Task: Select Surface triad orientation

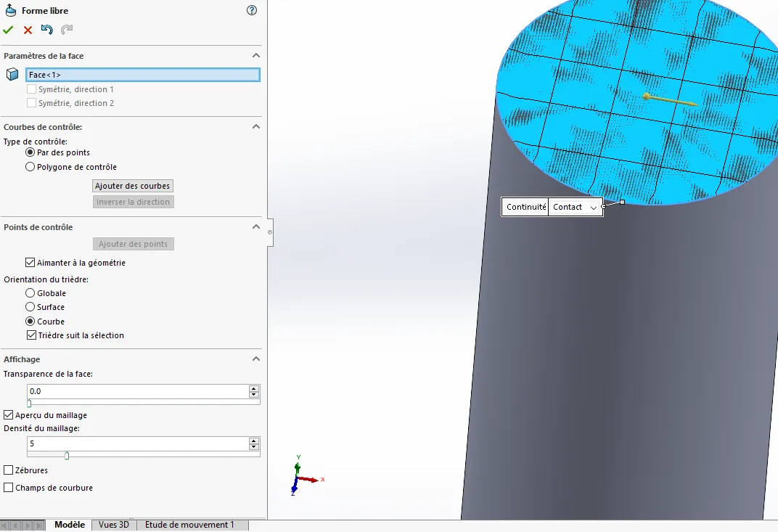Action: [30, 307]
